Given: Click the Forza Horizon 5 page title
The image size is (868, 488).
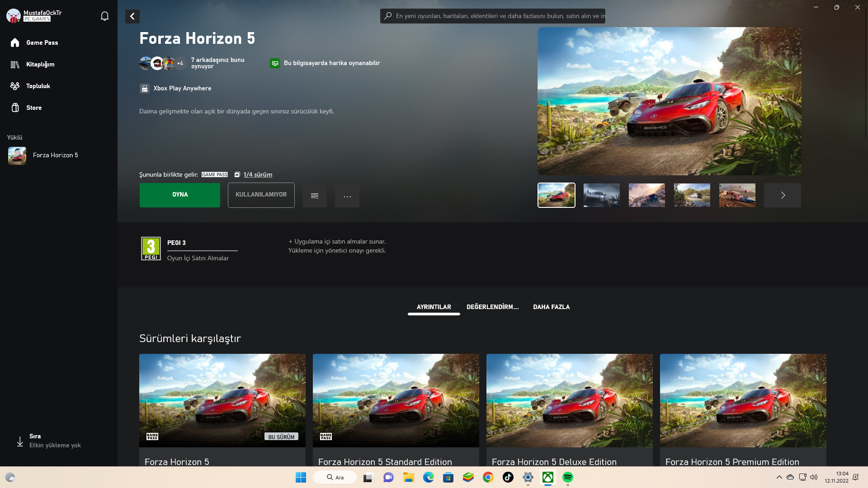Looking at the screenshot, I should [197, 38].
